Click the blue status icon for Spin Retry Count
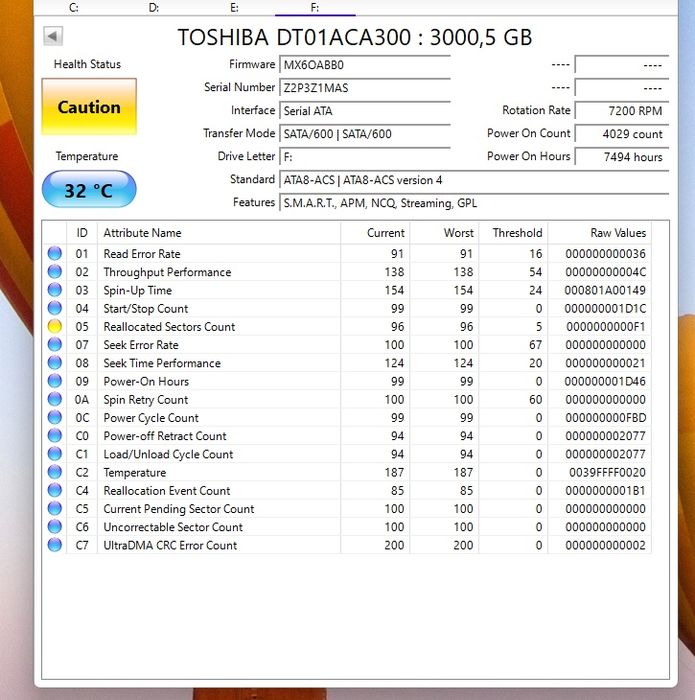This screenshot has width=695, height=700. pyautogui.click(x=55, y=400)
